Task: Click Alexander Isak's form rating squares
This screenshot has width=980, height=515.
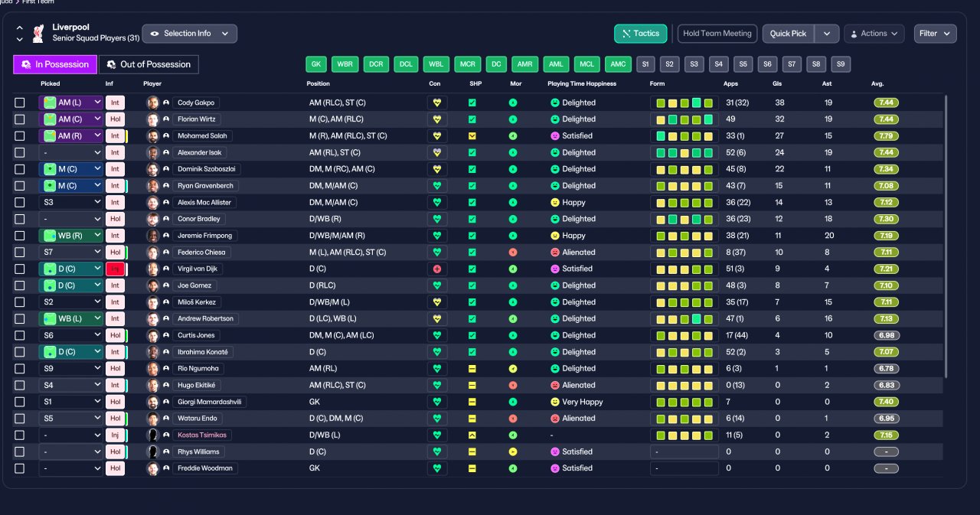Action: (x=684, y=152)
